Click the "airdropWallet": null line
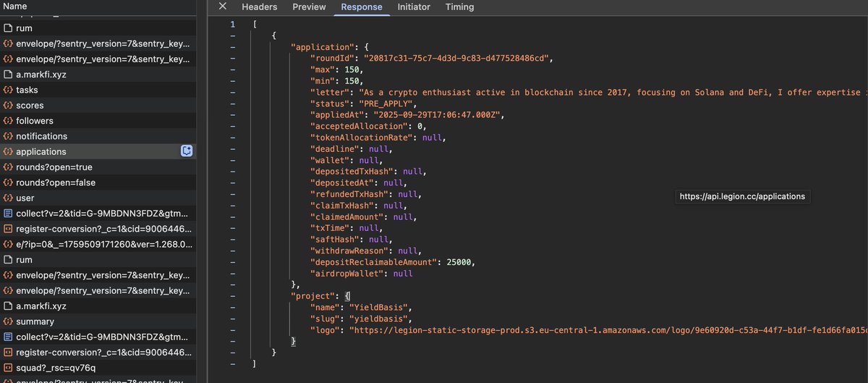The image size is (868, 383). (361, 274)
